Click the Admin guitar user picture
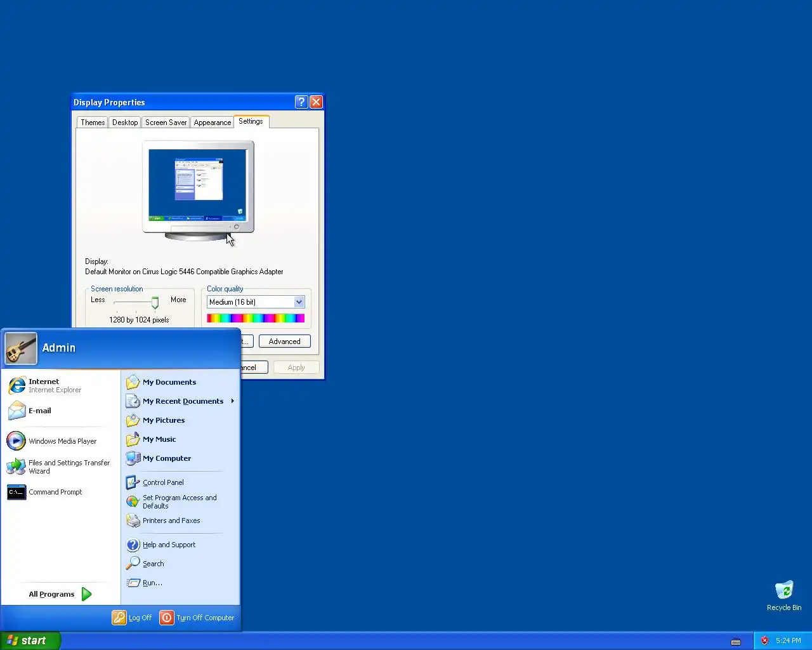812x650 pixels. tap(21, 348)
